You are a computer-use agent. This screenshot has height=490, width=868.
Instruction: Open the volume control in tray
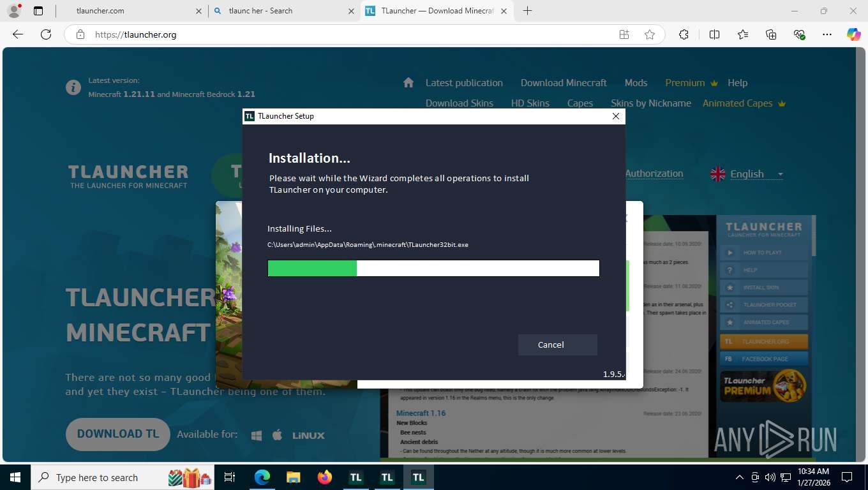pyautogui.click(x=770, y=477)
